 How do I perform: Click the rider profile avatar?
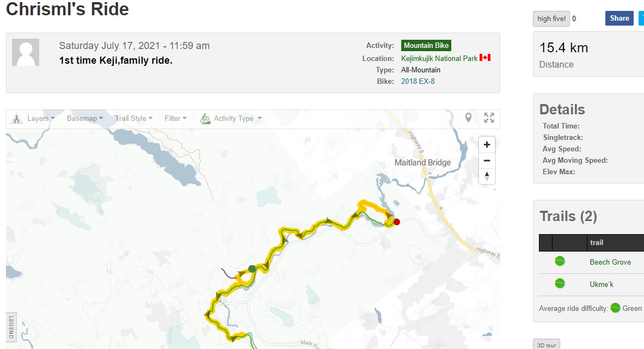pyautogui.click(x=26, y=52)
